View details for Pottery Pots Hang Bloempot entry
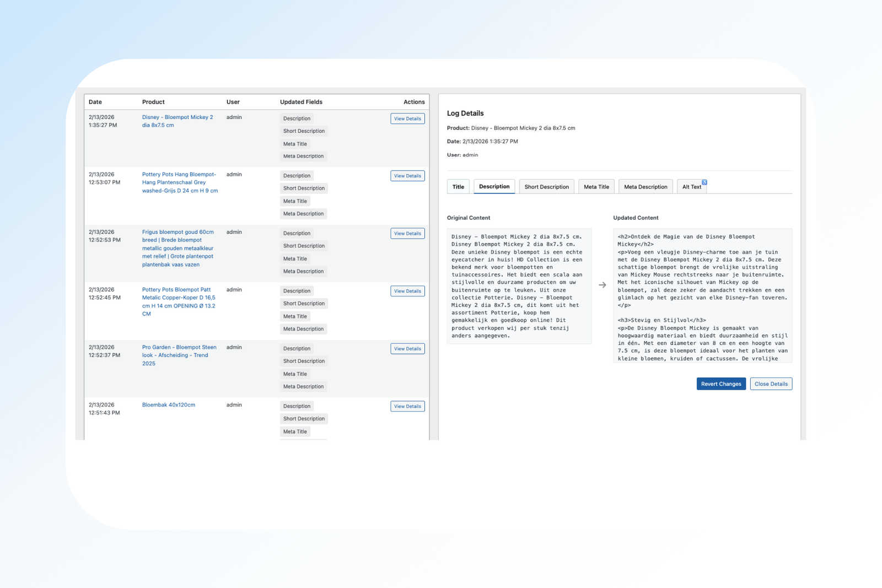Viewport: 882px width, 588px height. pos(407,176)
